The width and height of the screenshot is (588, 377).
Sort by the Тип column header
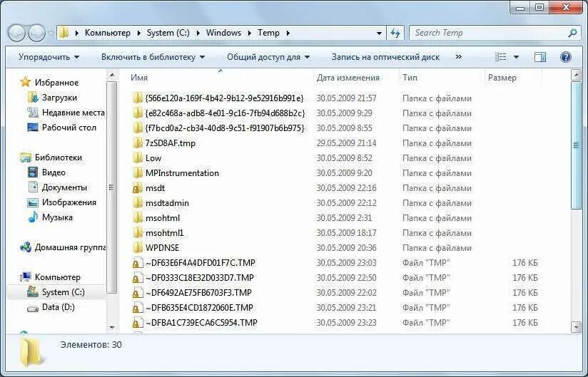[x=410, y=78]
